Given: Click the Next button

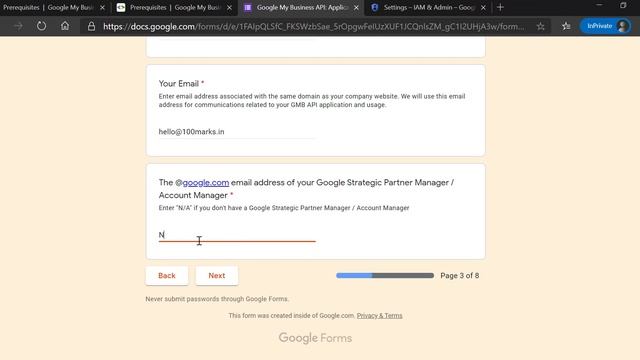Looking at the screenshot, I should coord(217,276).
